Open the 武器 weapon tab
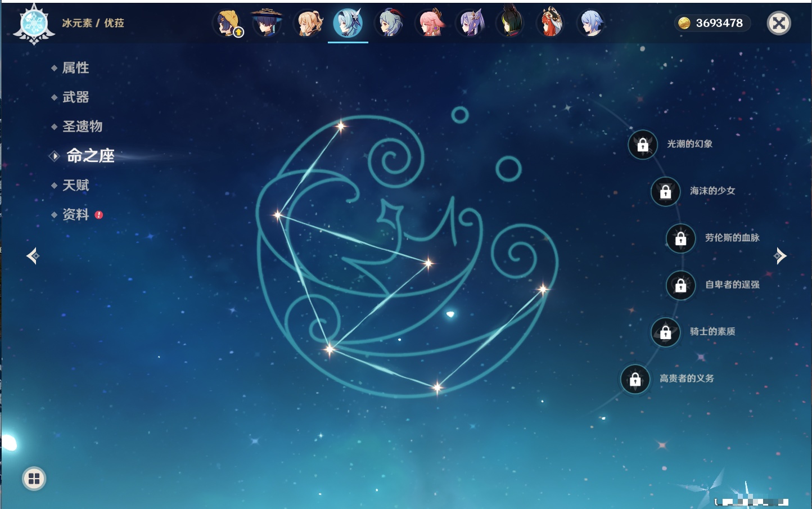 click(75, 97)
